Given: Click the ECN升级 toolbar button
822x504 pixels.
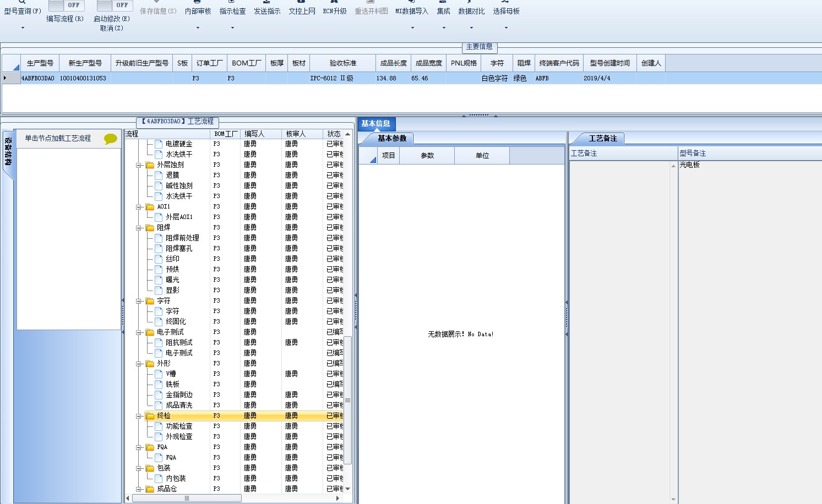Looking at the screenshot, I should coord(335,8).
